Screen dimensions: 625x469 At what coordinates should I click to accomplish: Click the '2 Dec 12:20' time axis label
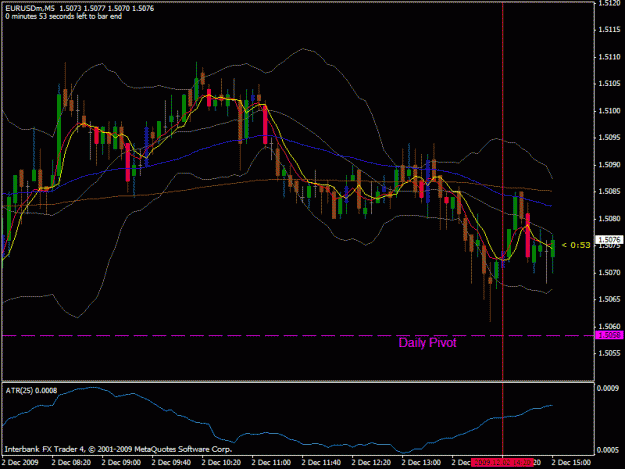[371, 463]
